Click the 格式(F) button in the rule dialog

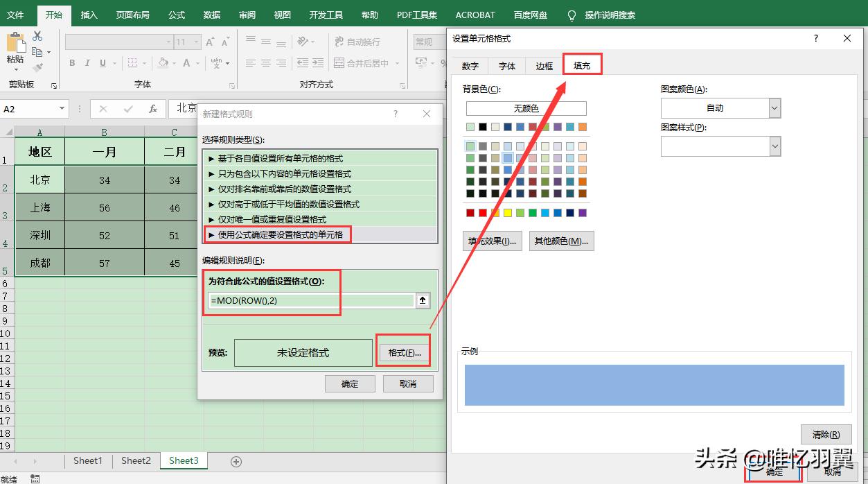403,352
